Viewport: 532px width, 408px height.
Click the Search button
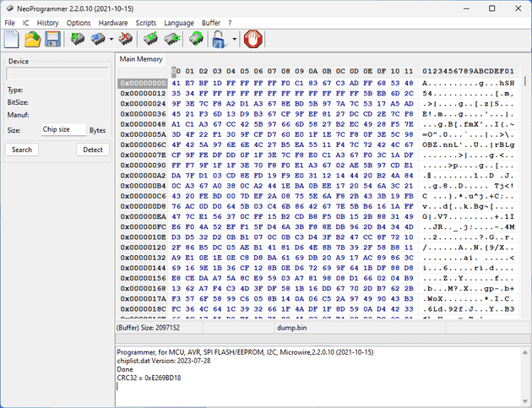coord(22,150)
